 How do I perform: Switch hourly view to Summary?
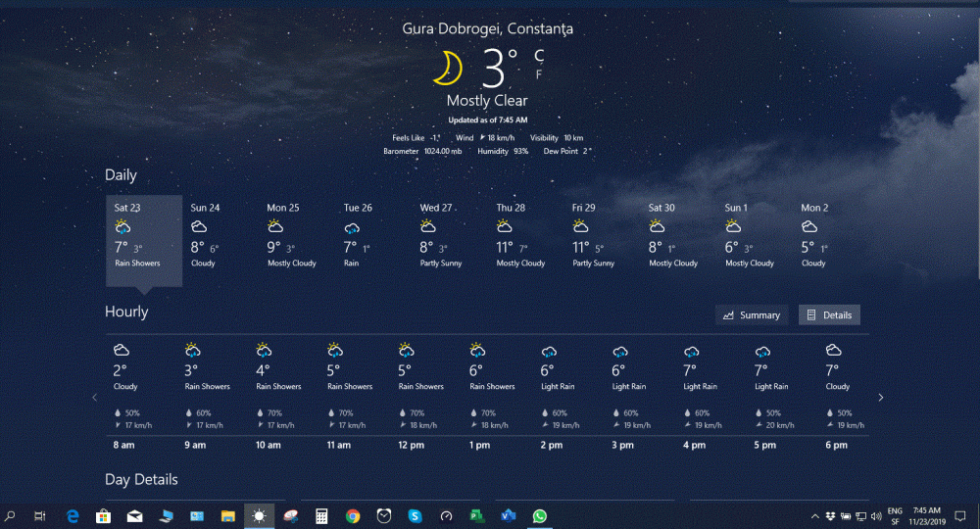pyautogui.click(x=753, y=314)
